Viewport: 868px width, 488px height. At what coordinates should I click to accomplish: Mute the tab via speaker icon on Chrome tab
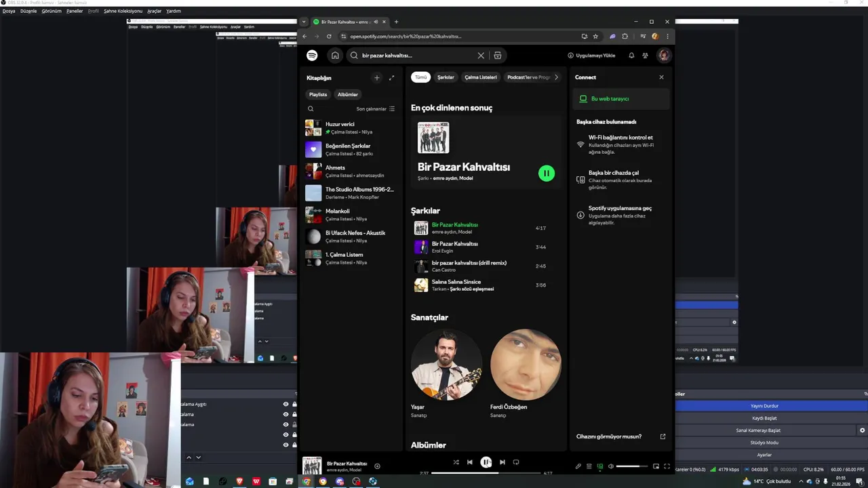[376, 22]
